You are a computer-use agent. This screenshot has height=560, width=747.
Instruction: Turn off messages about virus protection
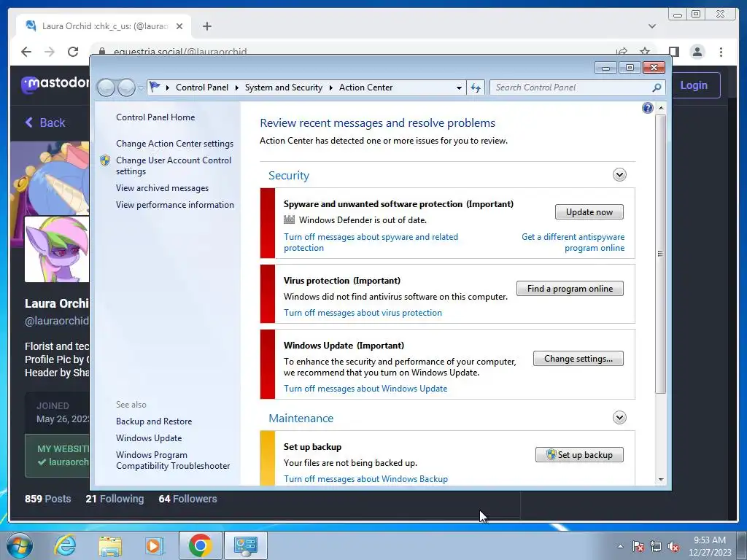(363, 313)
